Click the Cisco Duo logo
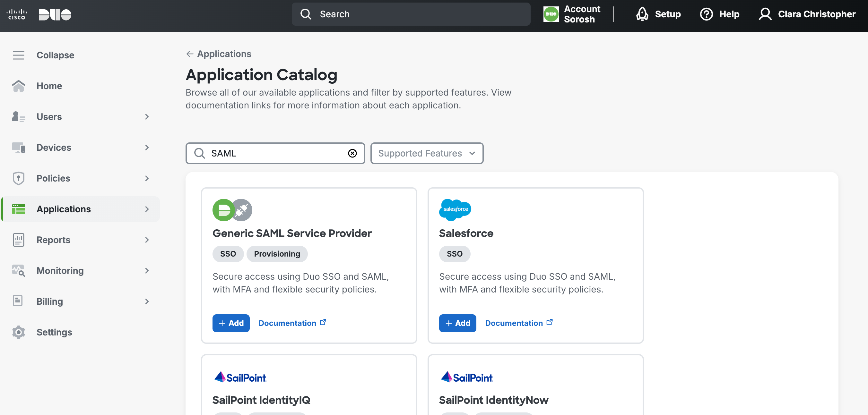 39,14
